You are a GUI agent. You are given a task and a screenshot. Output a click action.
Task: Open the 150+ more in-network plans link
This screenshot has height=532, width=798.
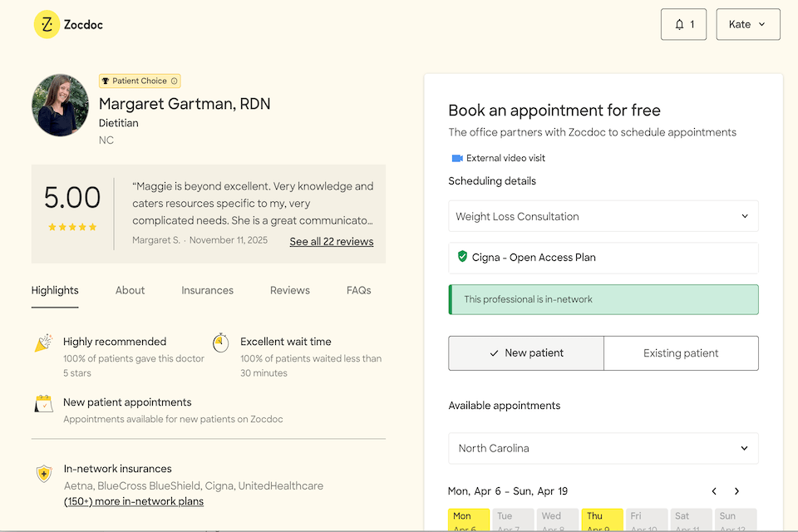pyautogui.click(x=133, y=501)
